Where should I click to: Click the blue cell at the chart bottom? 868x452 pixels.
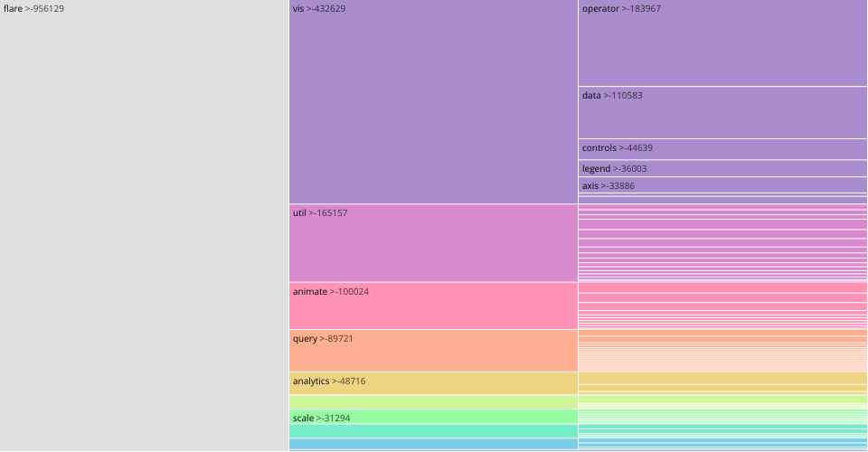tap(433, 444)
